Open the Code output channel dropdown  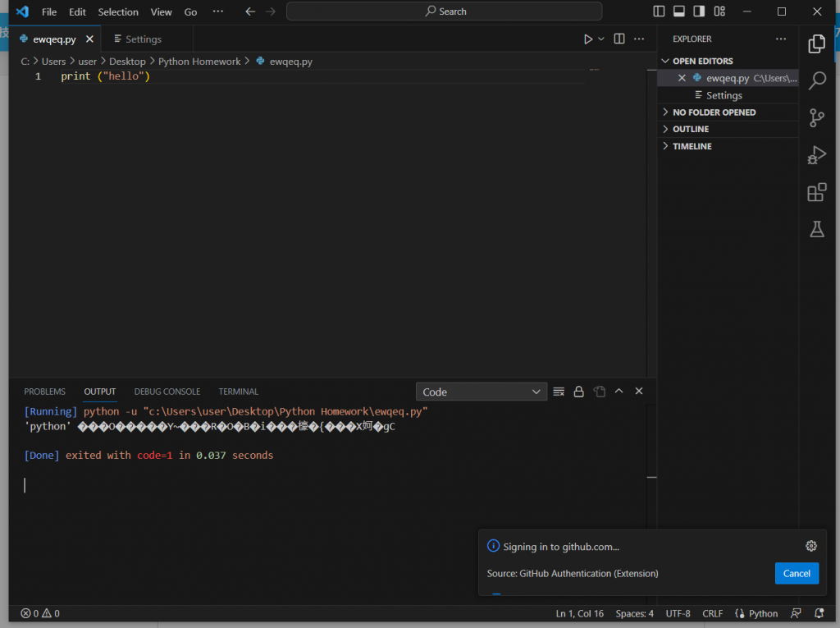pos(481,392)
